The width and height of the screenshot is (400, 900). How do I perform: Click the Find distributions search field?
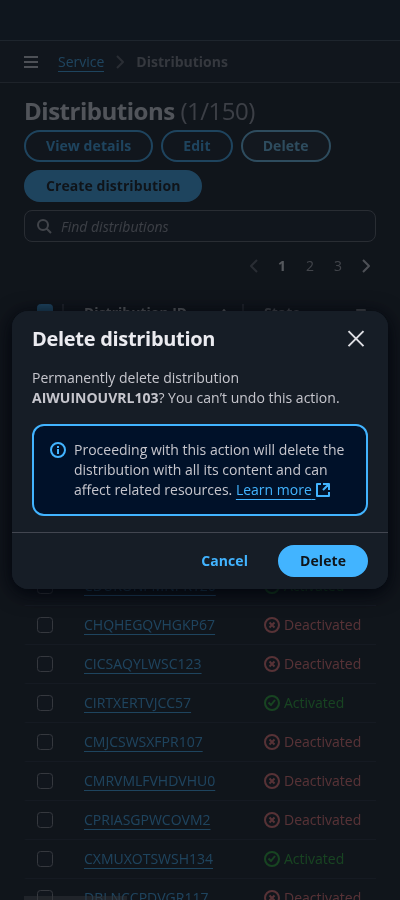pyautogui.click(x=200, y=226)
